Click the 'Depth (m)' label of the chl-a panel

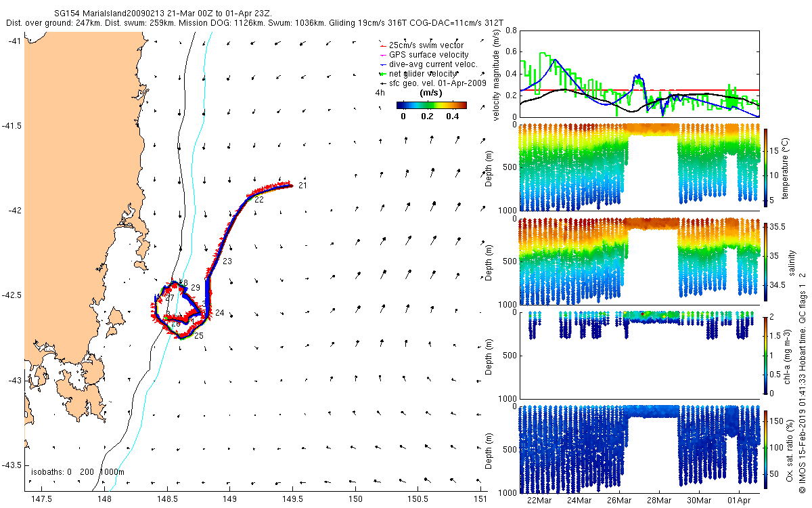(x=489, y=356)
